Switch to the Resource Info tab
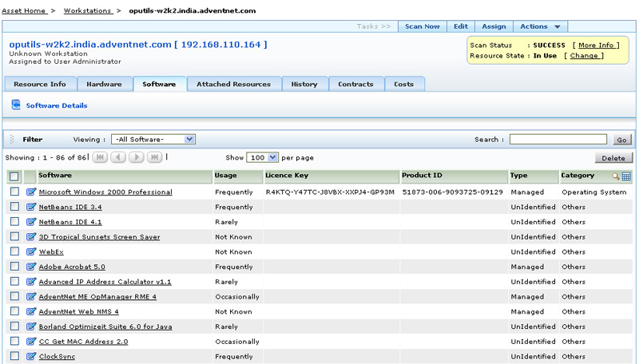The width and height of the screenshot is (639, 364). coord(40,84)
